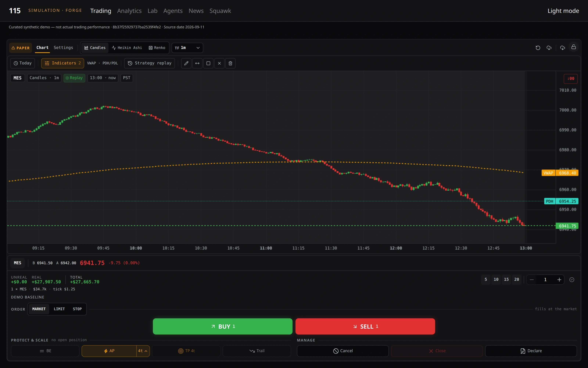
Task: Decrease quantity with the minus button
Action: pos(532,280)
